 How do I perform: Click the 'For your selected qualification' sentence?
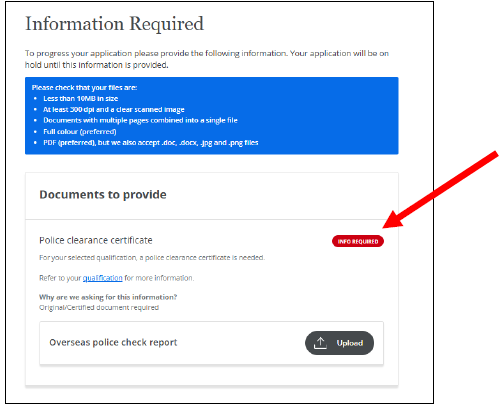click(152, 258)
